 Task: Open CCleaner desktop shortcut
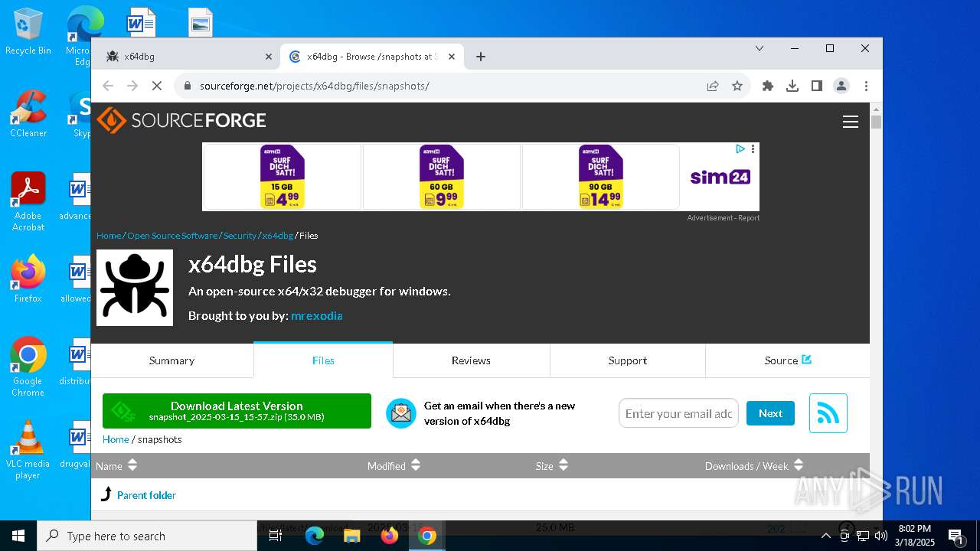28,113
